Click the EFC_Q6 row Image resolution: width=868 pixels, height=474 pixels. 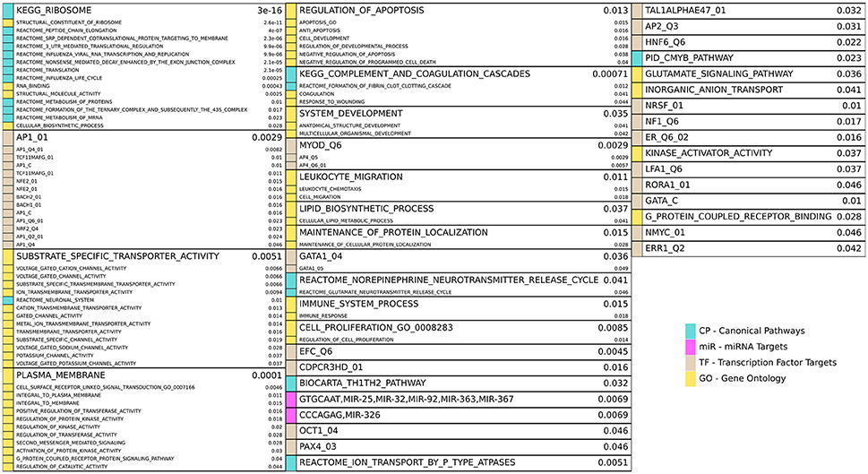pos(459,351)
